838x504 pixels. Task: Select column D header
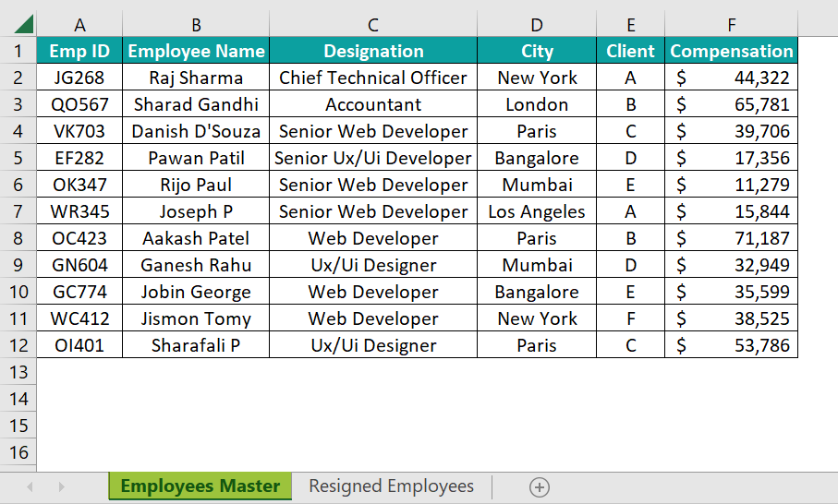[537, 25]
